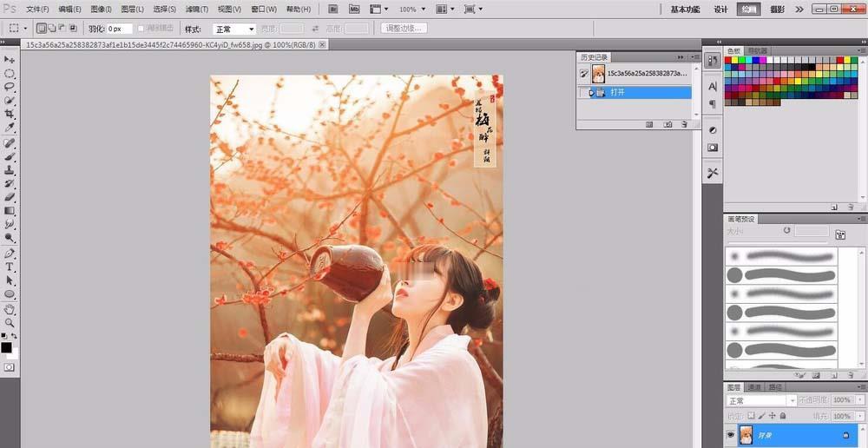Select the Zoom tool in toolbox

pos(10,323)
